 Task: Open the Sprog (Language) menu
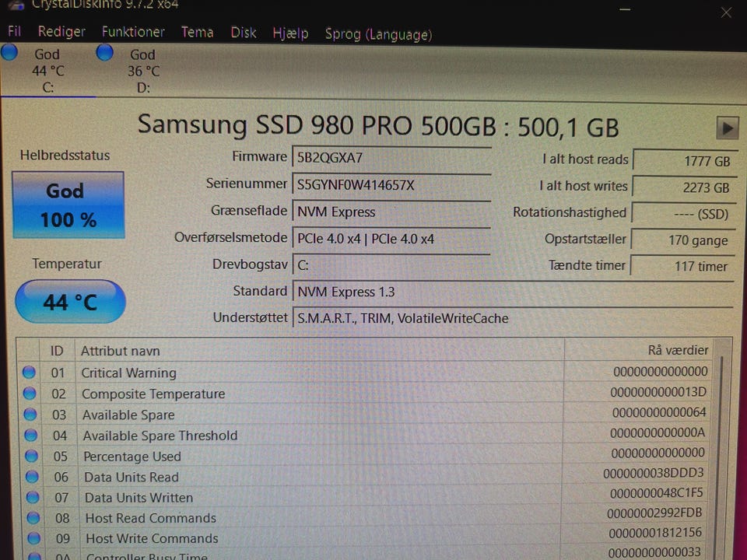[378, 34]
